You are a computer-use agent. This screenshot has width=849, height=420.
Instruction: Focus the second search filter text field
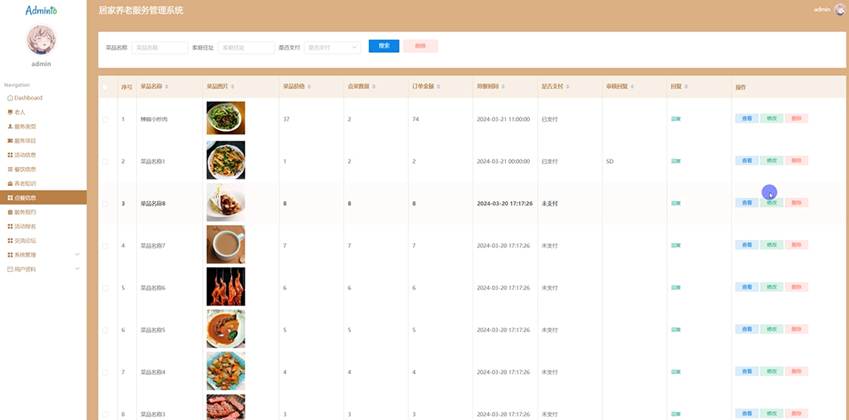pyautogui.click(x=246, y=48)
